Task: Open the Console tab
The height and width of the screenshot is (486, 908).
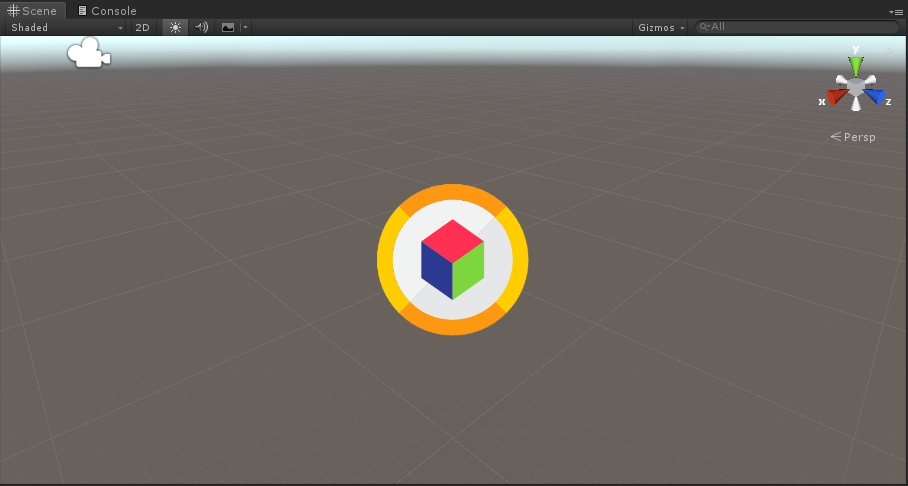Action: point(107,10)
